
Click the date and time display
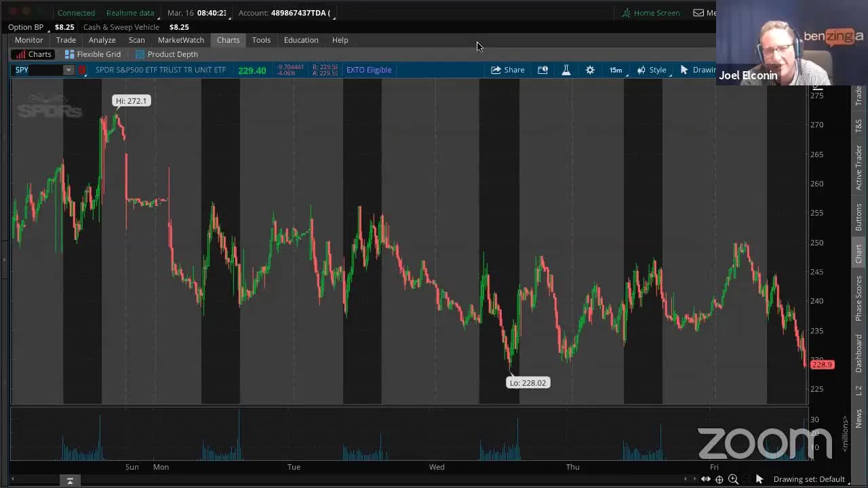(x=197, y=13)
